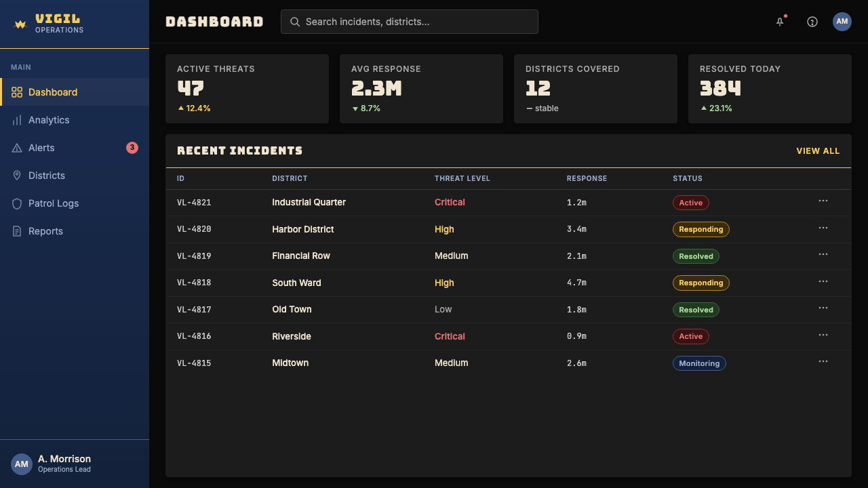The height and width of the screenshot is (488, 868).
Task: Open the Avg Response card
Action: point(421,89)
